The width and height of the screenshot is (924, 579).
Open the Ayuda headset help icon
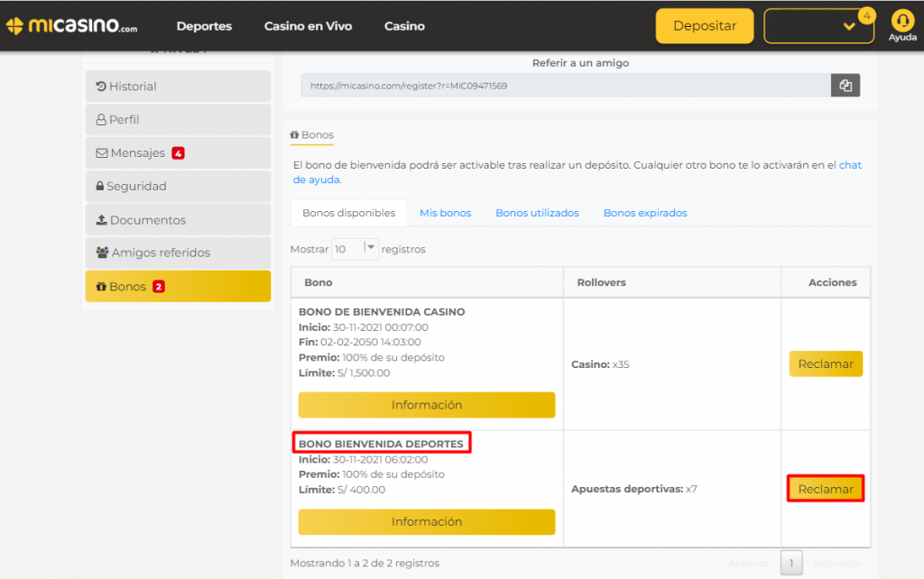pyautogui.click(x=901, y=23)
